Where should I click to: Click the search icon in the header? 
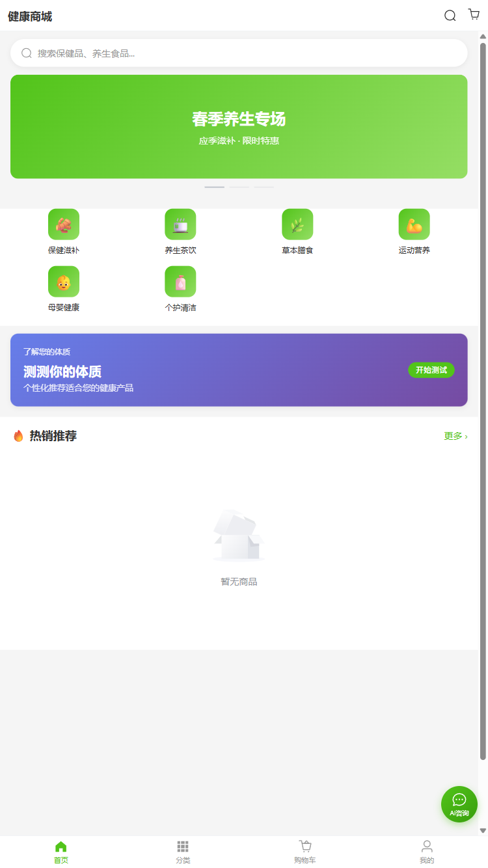[450, 16]
